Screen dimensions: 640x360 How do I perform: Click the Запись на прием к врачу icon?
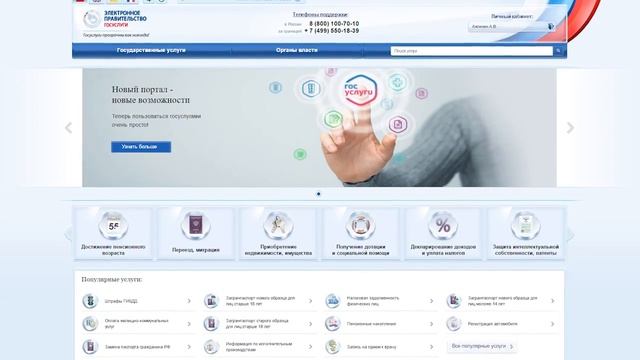tap(333, 347)
